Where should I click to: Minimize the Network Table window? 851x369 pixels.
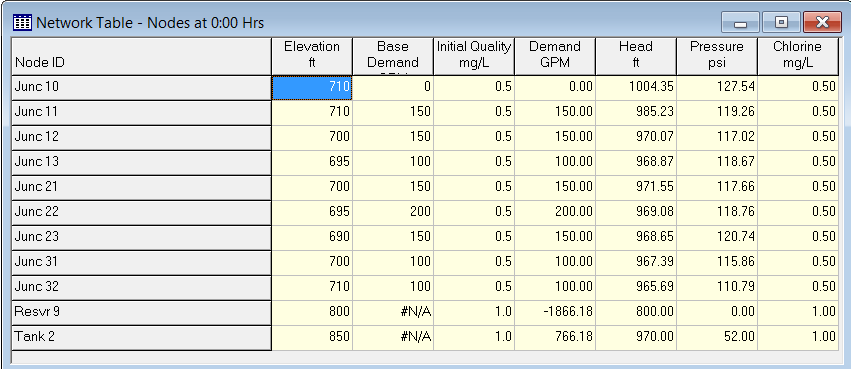[x=740, y=23]
